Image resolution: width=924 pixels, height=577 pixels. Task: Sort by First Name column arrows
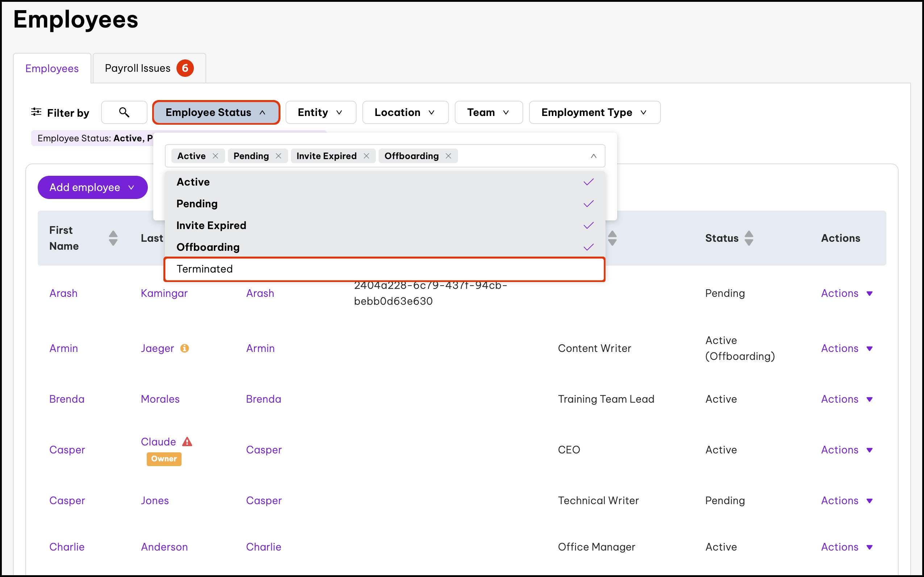[113, 238]
